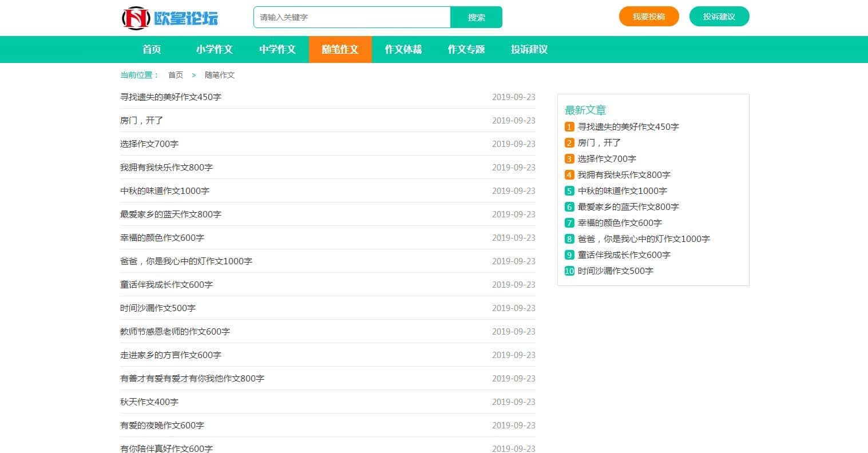The width and height of the screenshot is (868, 453).
Task: Click the 欧皇论坛 site logo
Action: (x=170, y=18)
